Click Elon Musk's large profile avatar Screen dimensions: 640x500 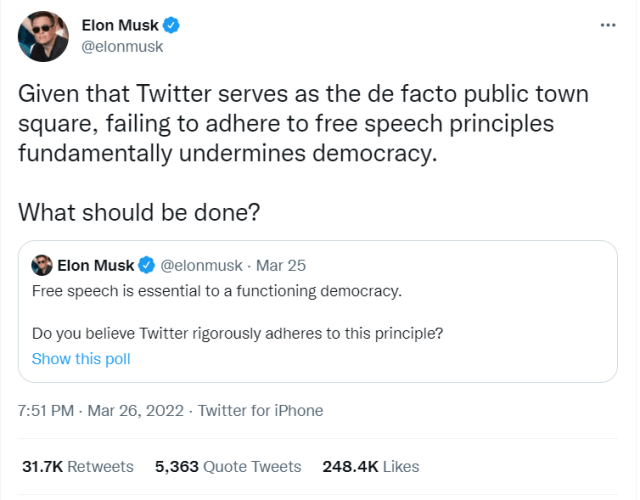point(43,38)
